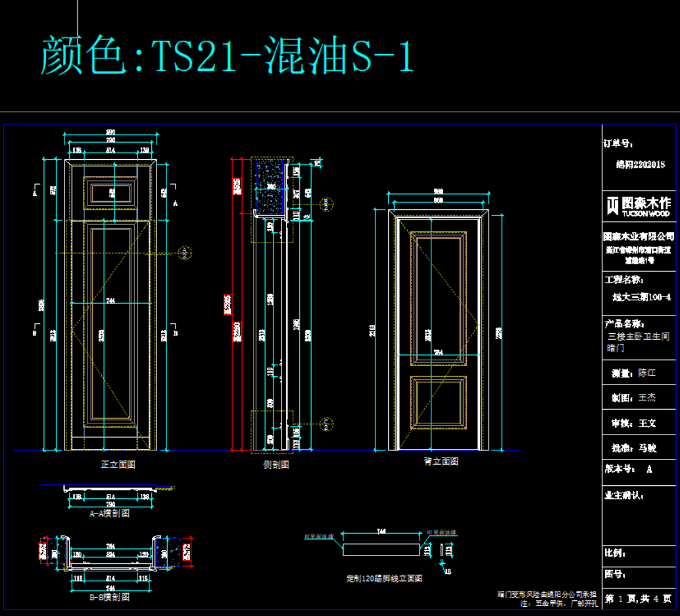680x616 pixels.
Task: Click the 颜色:TS21-混油S-1 title text
Action: pos(228,57)
